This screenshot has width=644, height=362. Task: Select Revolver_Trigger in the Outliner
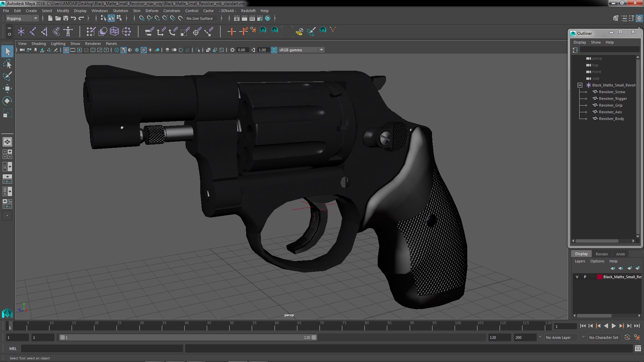[613, 99]
